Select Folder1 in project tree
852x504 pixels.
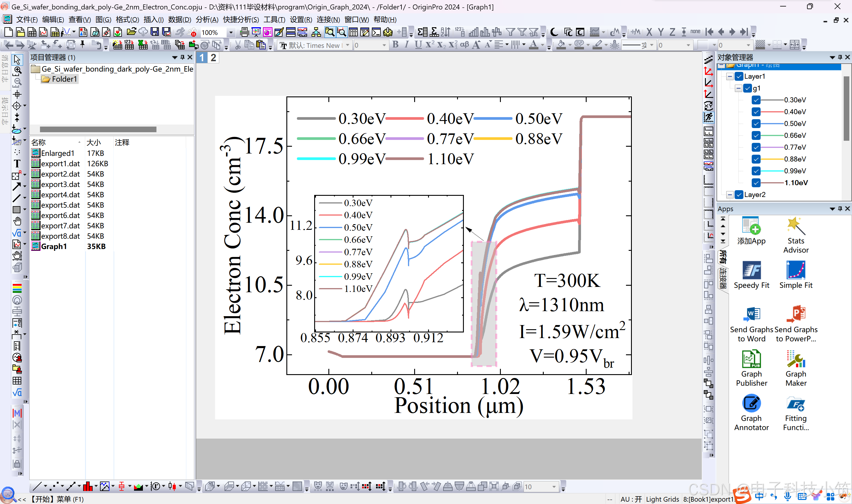click(64, 79)
